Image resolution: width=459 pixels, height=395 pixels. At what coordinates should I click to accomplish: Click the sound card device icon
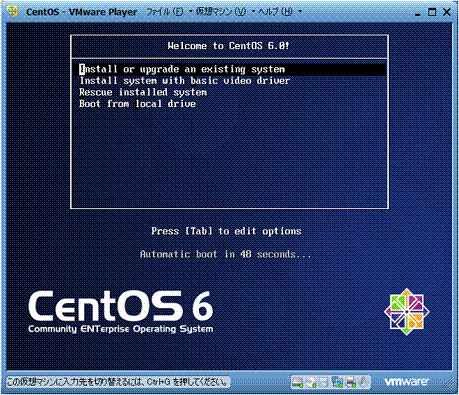tap(364, 382)
